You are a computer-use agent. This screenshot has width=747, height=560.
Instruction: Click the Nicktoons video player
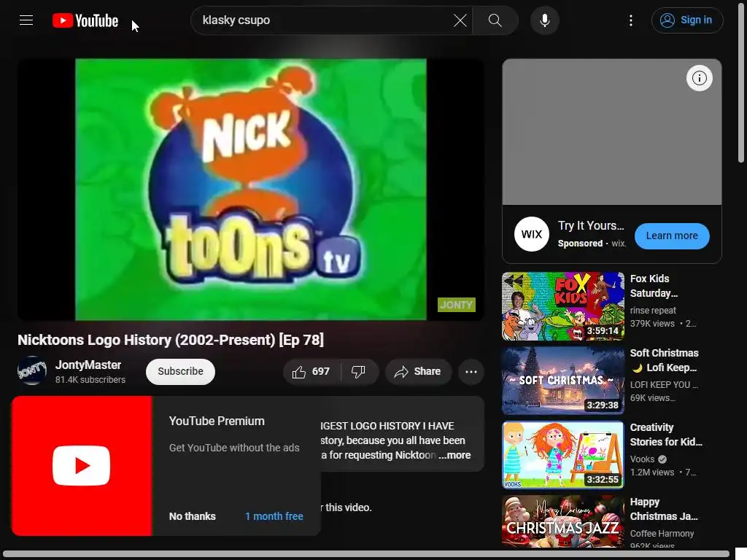coord(251,189)
